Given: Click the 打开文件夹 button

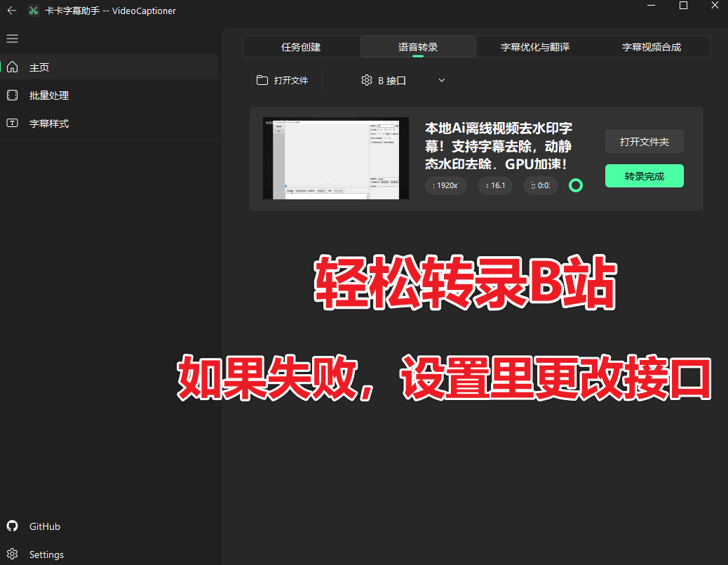Looking at the screenshot, I should [x=644, y=141].
